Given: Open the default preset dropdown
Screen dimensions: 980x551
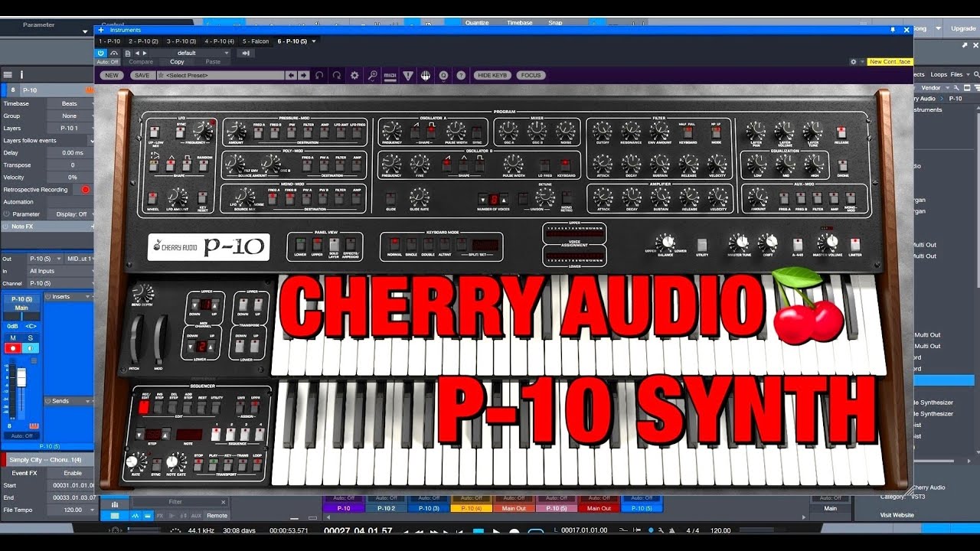Looking at the screenshot, I should pyautogui.click(x=190, y=53).
